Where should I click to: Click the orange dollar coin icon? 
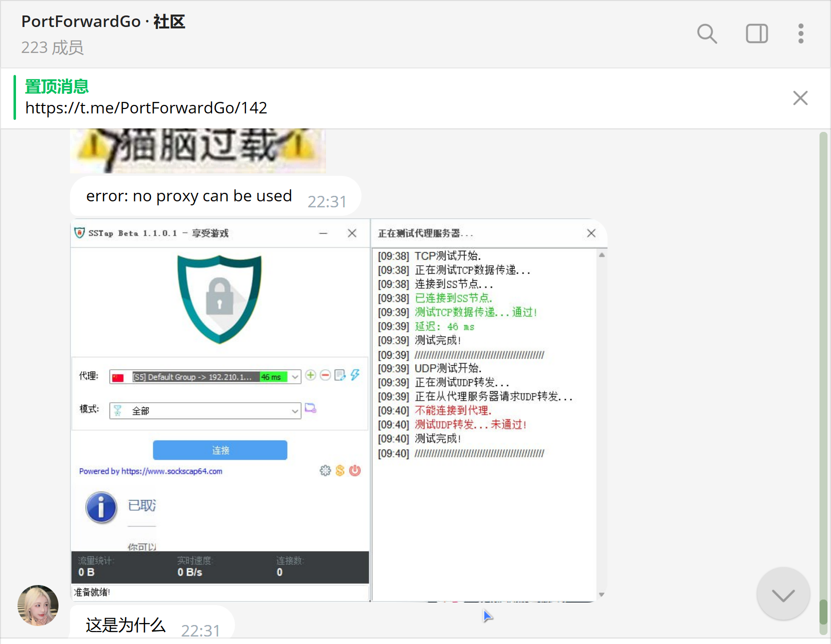(340, 471)
